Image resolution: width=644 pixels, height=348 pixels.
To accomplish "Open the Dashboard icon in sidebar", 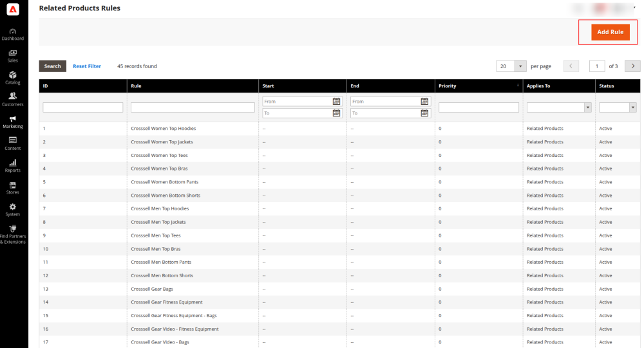I will 13,32.
